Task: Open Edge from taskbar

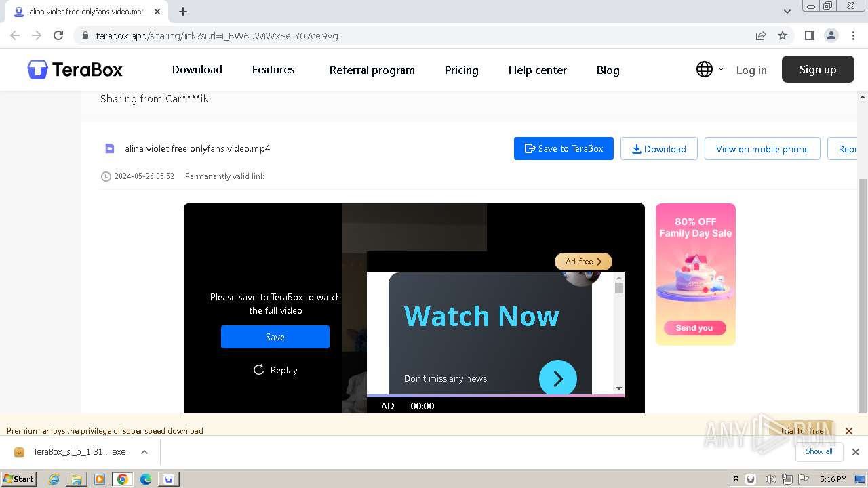Action: point(146,479)
